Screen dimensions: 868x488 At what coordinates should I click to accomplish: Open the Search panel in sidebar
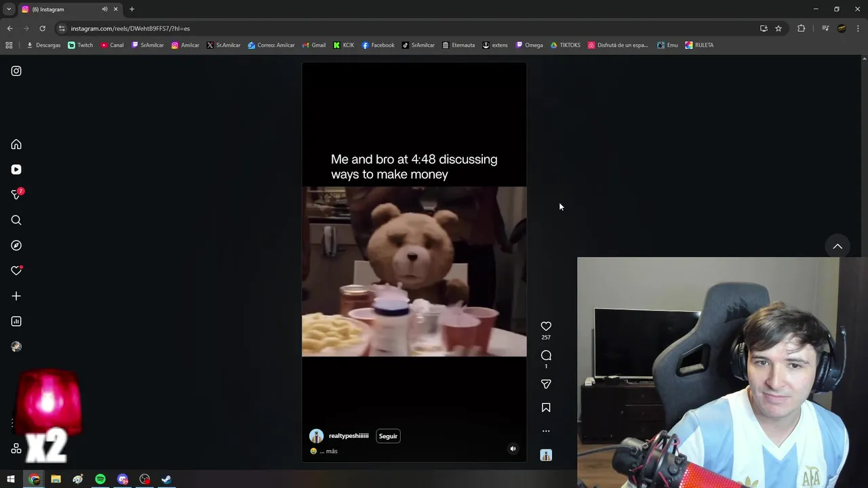click(16, 220)
